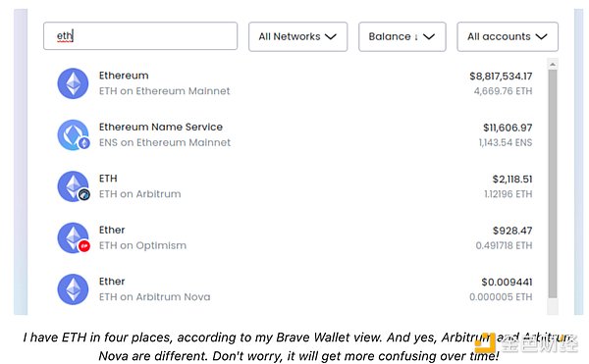This screenshot has width=589, height=364.
Task: Open the All Networks dropdown
Action: coord(297,36)
